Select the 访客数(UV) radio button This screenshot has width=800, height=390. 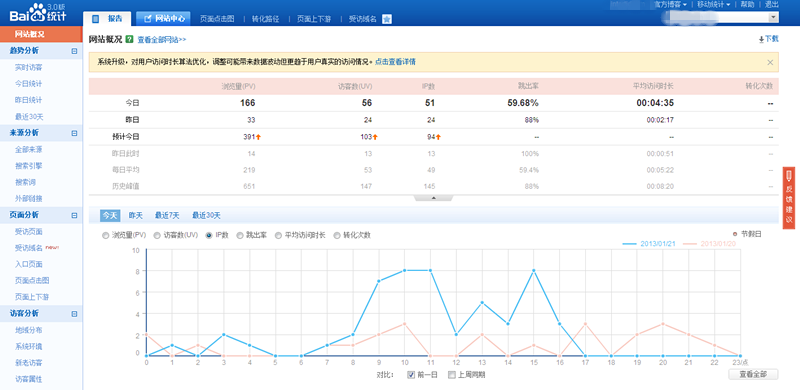point(157,235)
